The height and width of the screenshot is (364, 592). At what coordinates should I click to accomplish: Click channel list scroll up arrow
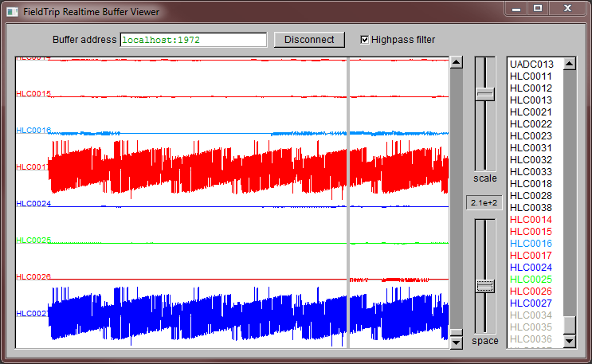coord(570,64)
